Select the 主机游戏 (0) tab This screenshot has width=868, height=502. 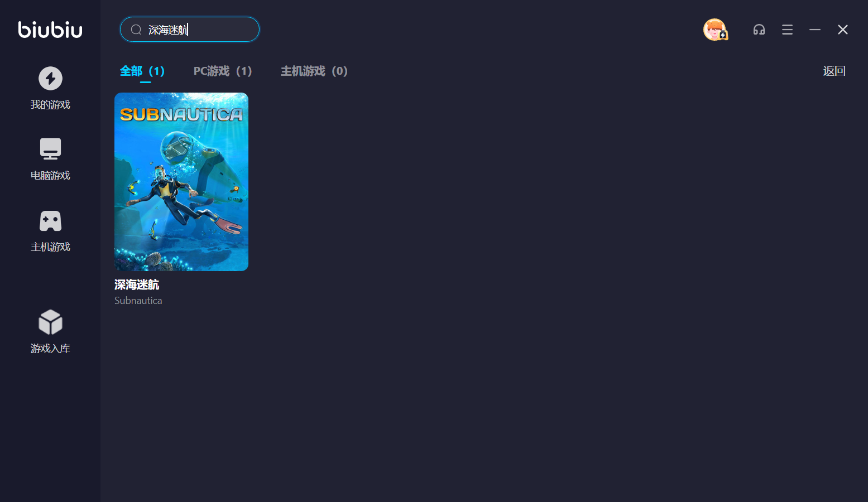(x=314, y=71)
